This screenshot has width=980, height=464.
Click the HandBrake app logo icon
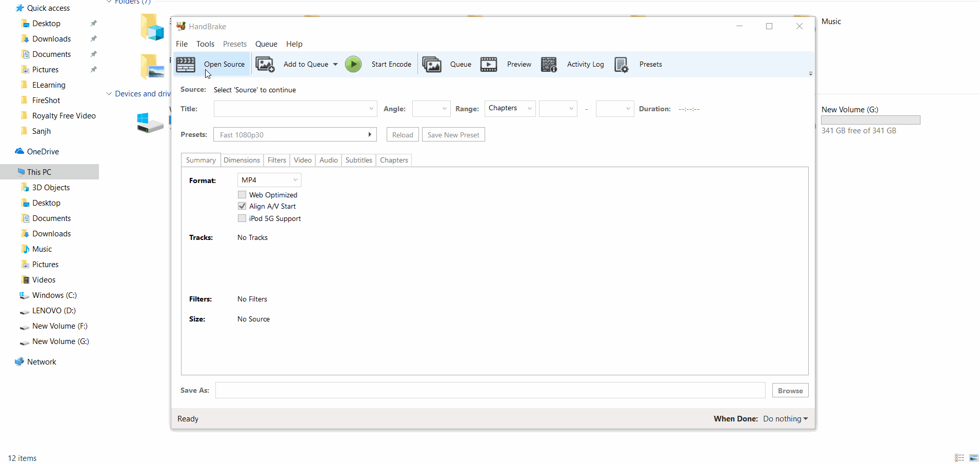(181, 26)
